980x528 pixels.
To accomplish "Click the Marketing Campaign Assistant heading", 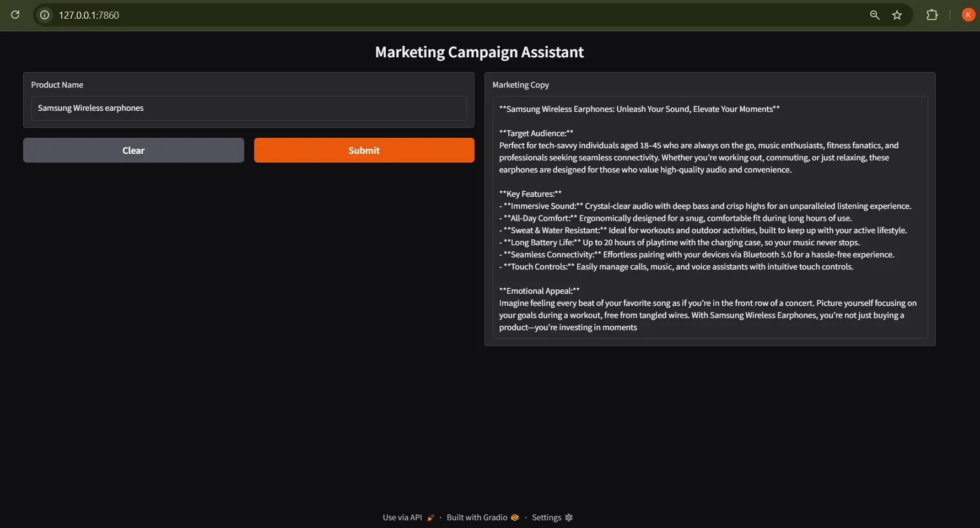I will [479, 52].
